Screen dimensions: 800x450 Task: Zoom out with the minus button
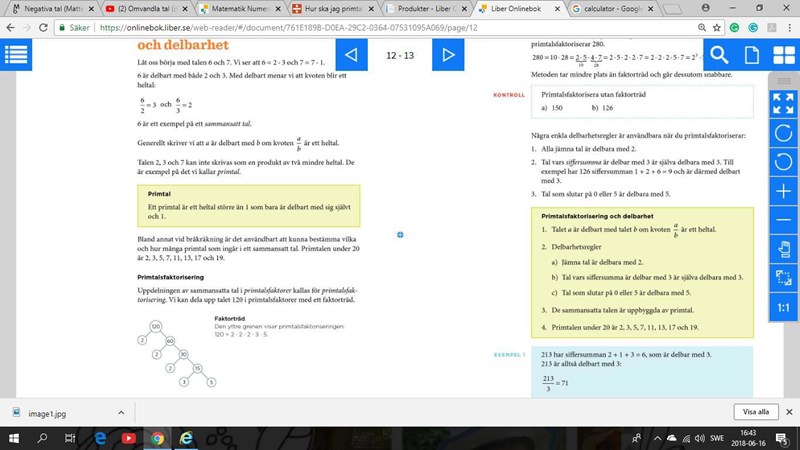pos(784,219)
